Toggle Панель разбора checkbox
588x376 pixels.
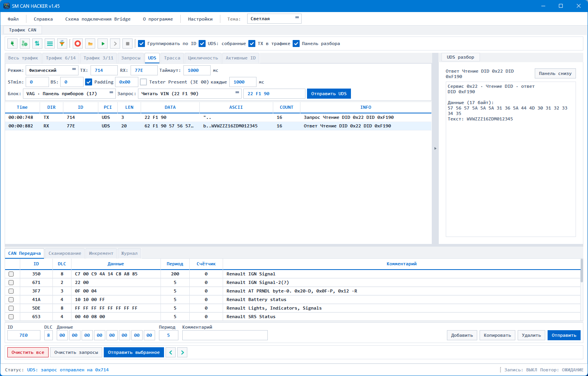click(296, 44)
